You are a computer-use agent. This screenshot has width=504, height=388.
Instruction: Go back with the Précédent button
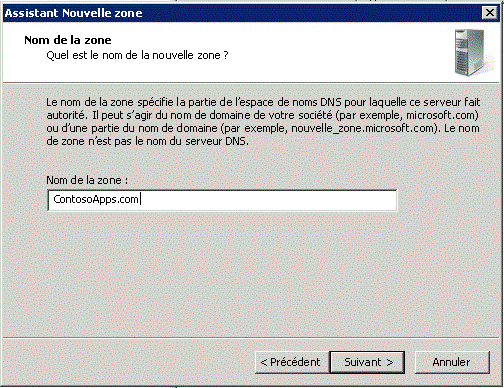tap(292, 362)
